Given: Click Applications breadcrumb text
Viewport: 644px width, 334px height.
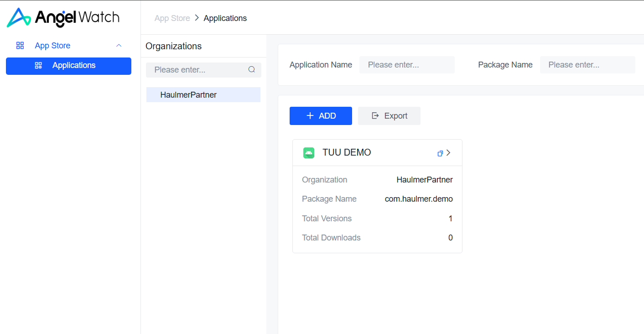Looking at the screenshot, I should 225,18.
